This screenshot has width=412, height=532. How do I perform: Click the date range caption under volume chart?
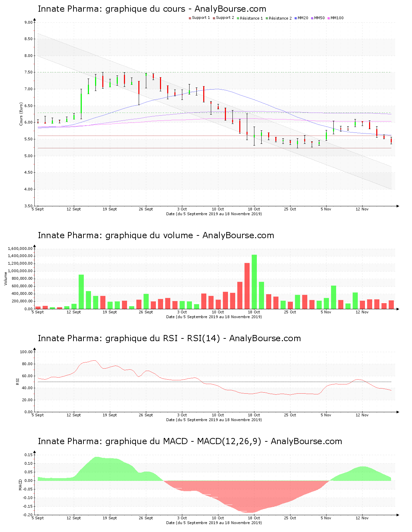pyautogui.click(x=214, y=317)
